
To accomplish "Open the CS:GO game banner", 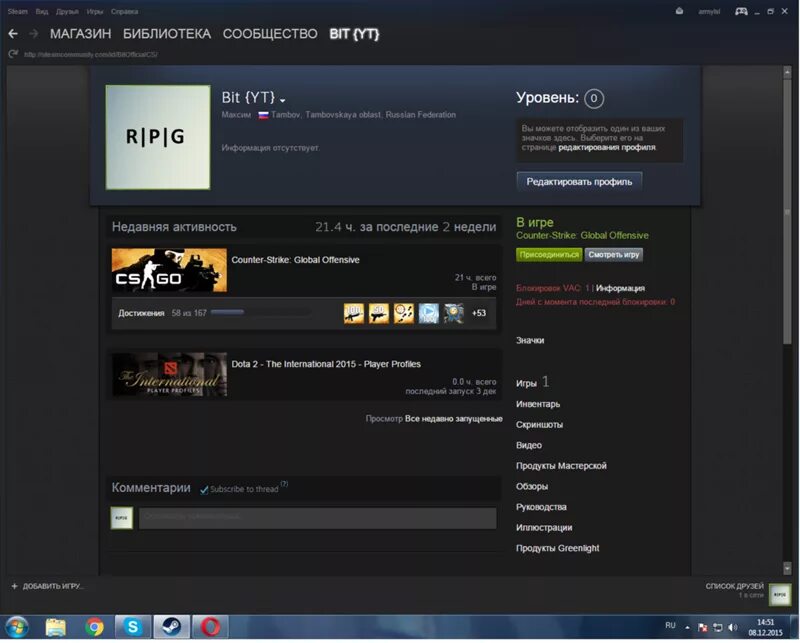I will [x=169, y=270].
